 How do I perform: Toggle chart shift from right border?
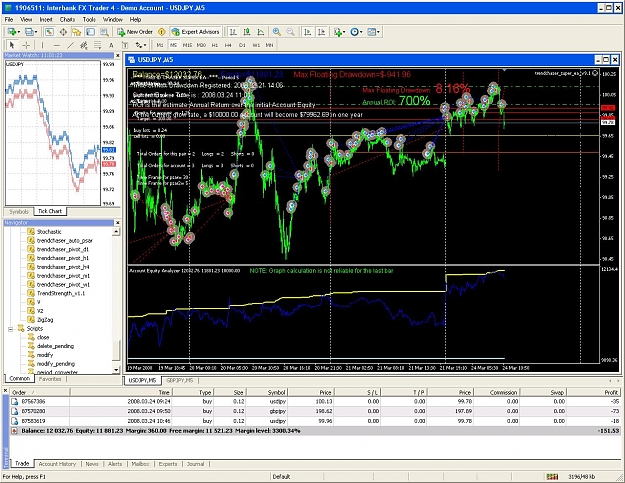tap(322, 32)
